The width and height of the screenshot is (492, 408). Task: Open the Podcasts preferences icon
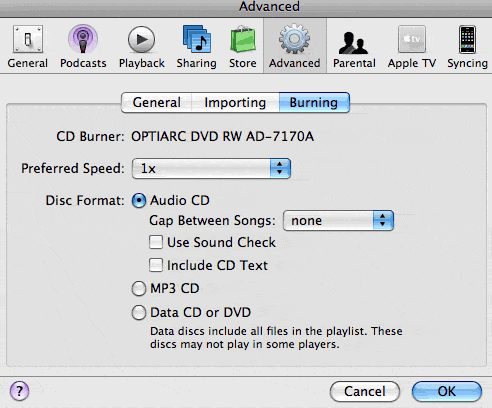coord(83,39)
